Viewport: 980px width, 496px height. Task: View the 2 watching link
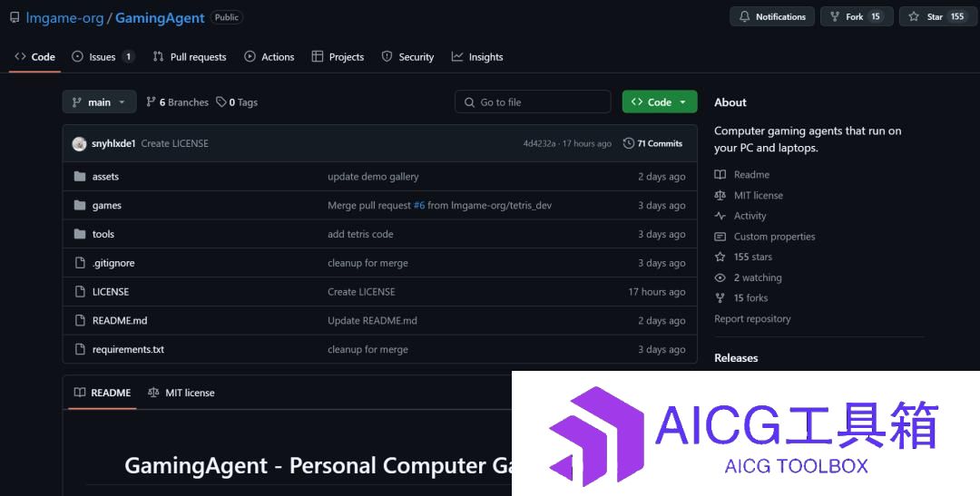tap(748, 278)
